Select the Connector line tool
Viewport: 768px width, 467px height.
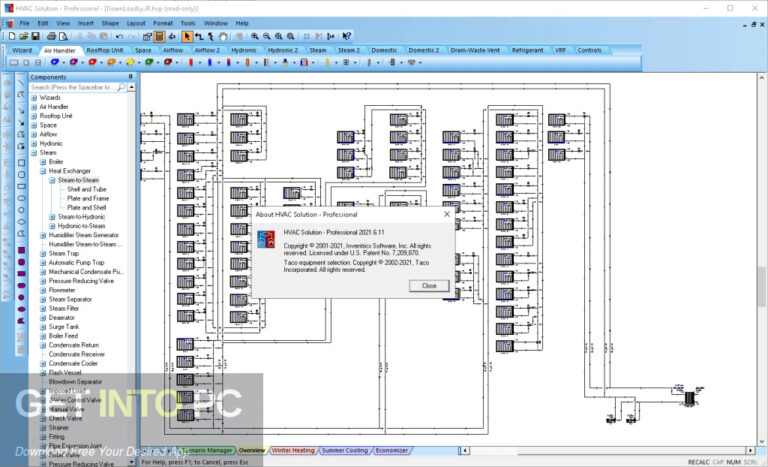point(199,36)
